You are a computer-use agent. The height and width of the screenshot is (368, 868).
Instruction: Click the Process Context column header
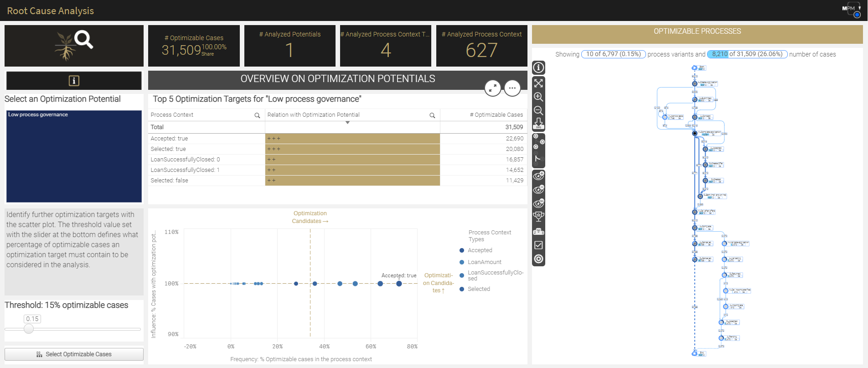172,115
